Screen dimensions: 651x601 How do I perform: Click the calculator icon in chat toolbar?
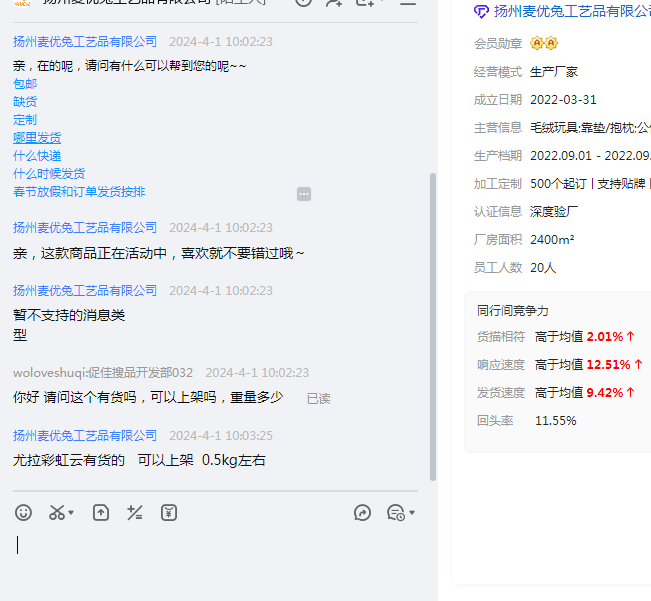pyautogui.click(x=135, y=513)
